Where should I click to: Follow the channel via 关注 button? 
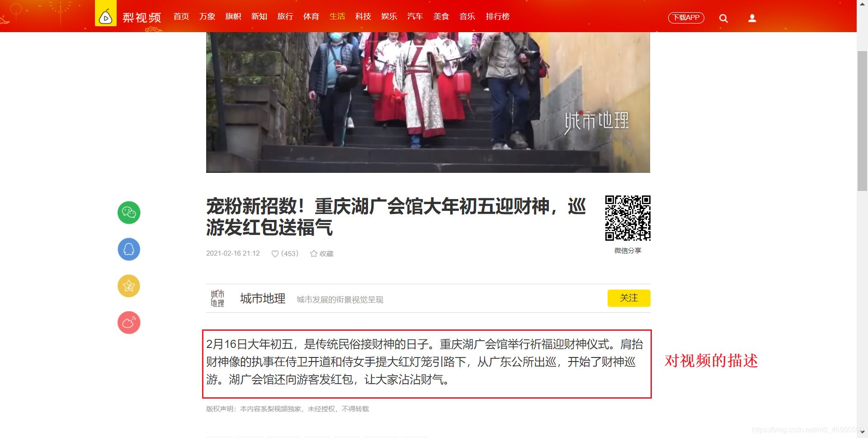pyautogui.click(x=629, y=298)
